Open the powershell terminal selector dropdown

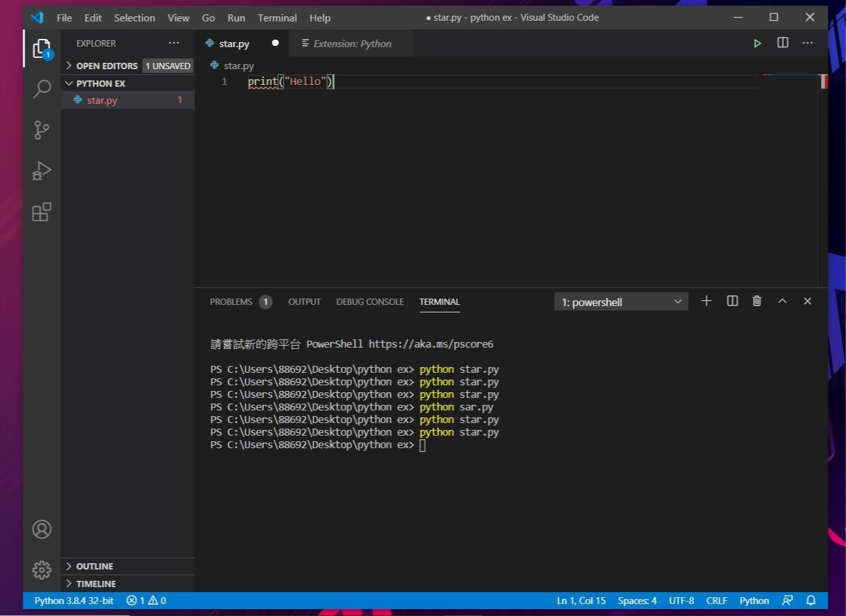(621, 302)
